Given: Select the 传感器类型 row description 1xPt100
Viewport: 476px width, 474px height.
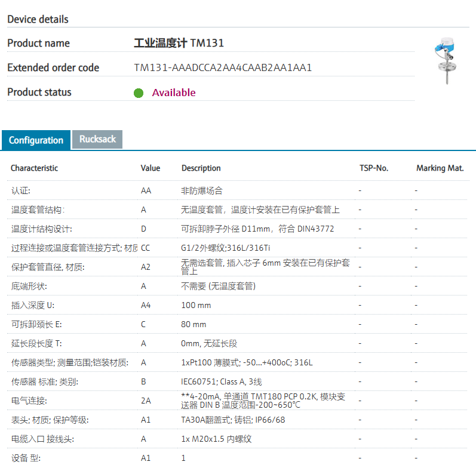Looking at the screenshot, I should click(x=247, y=362).
